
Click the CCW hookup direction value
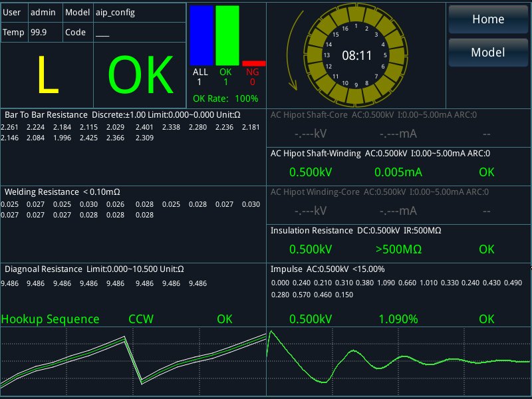tap(141, 319)
